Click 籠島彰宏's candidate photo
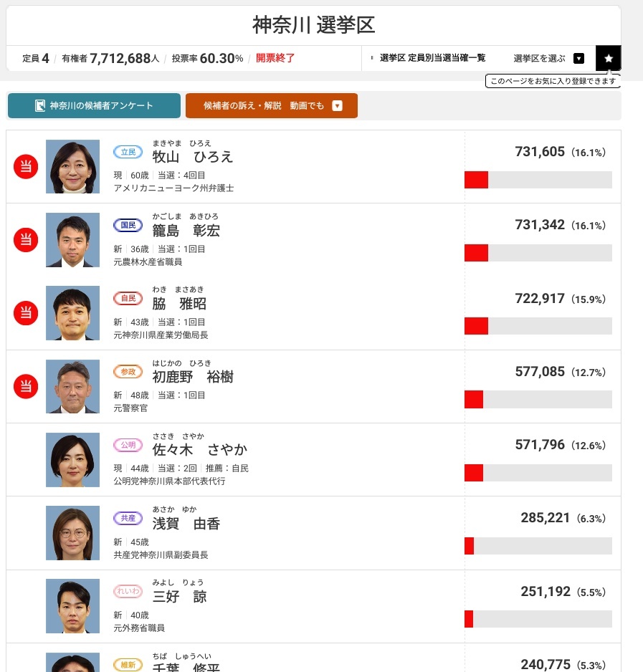 point(72,240)
